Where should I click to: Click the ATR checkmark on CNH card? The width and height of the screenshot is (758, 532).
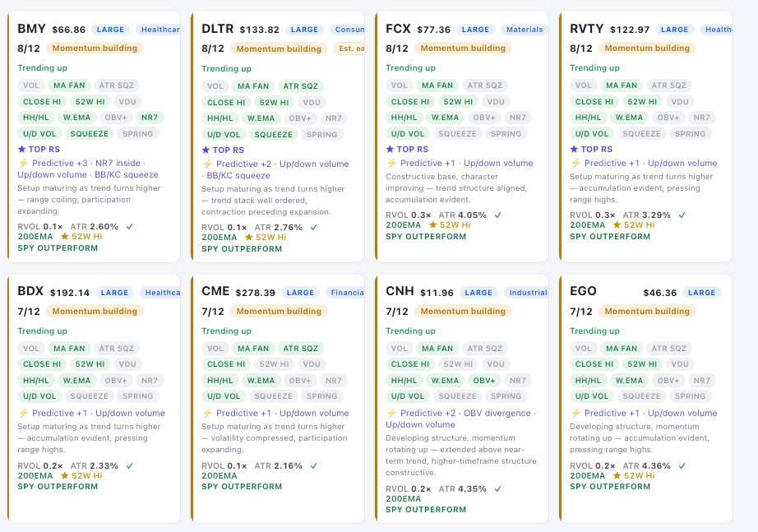[x=498, y=489]
